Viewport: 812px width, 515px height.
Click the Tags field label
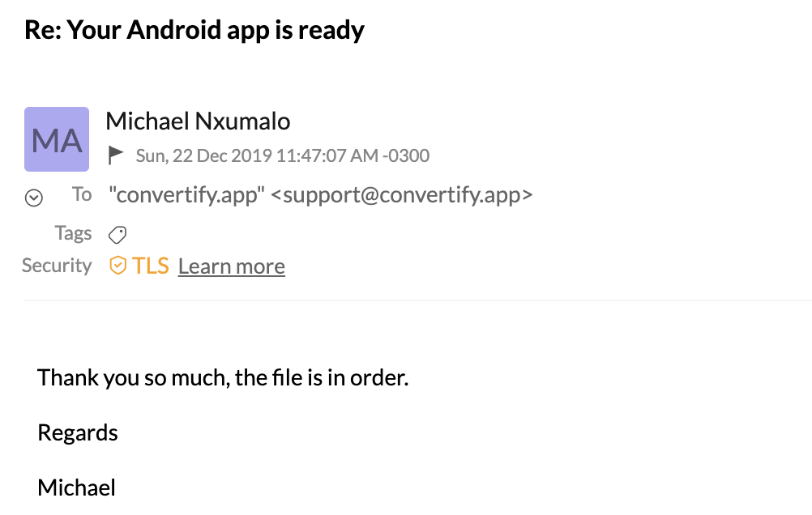click(x=74, y=233)
